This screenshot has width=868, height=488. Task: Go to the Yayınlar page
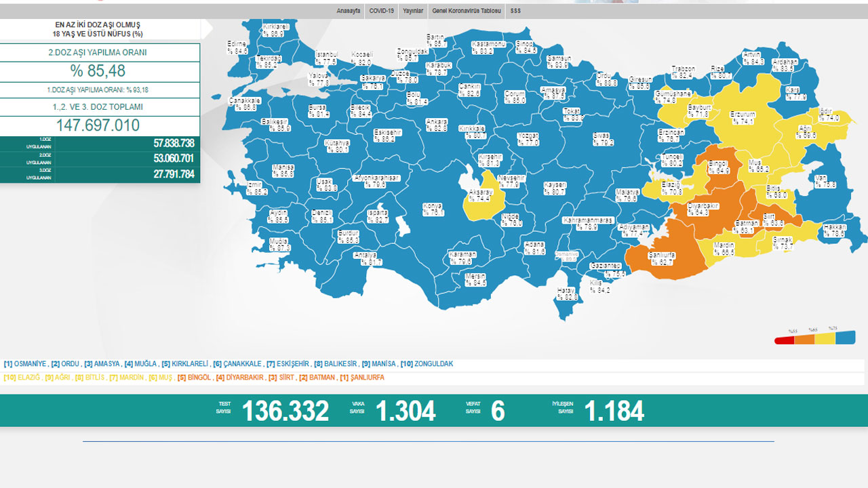[412, 12]
